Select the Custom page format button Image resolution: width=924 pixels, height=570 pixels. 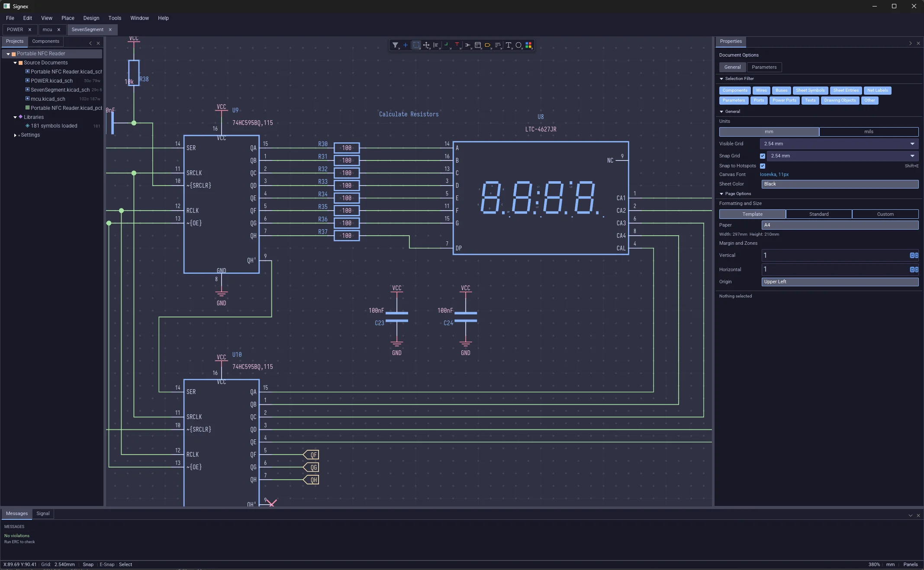pos(885,214)
